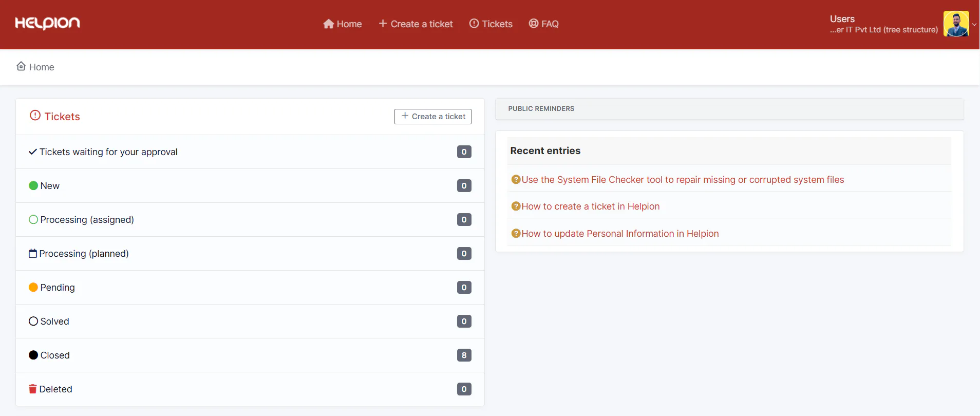Click the hollow green circle for Processing (assigned)
Viewport: 980px width, 416px height.
(33, 219)
